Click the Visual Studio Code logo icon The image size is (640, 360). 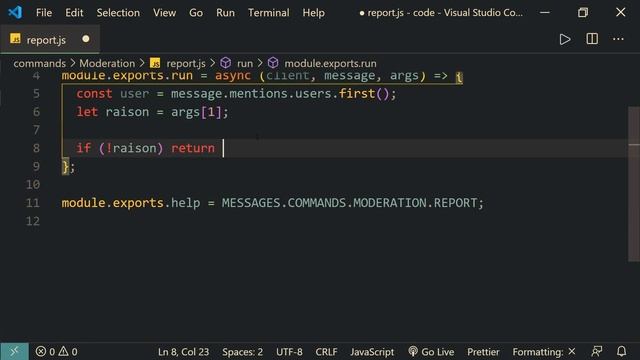click(15, 12)
